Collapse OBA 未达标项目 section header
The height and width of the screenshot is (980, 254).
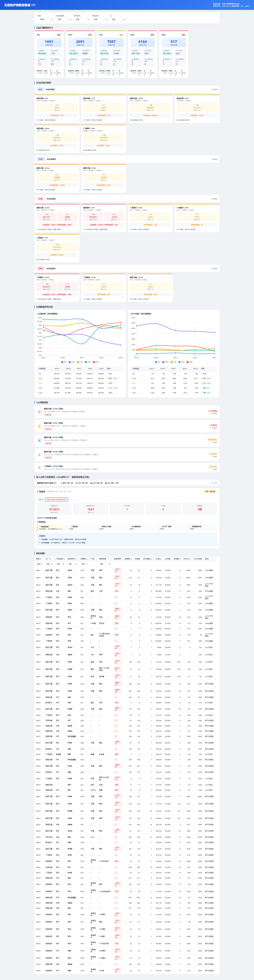point(127,268)
